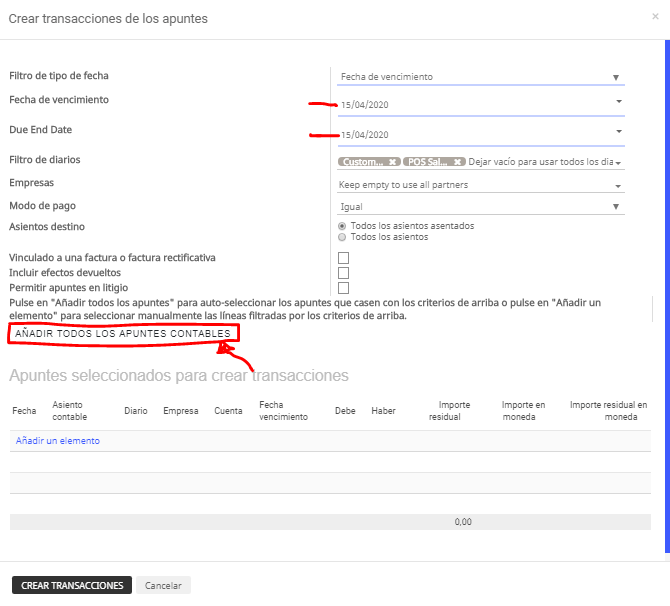Tick Permitir apuntes en litigio checkbox
This screenshot has width=670, height=606.
(343, 288)
